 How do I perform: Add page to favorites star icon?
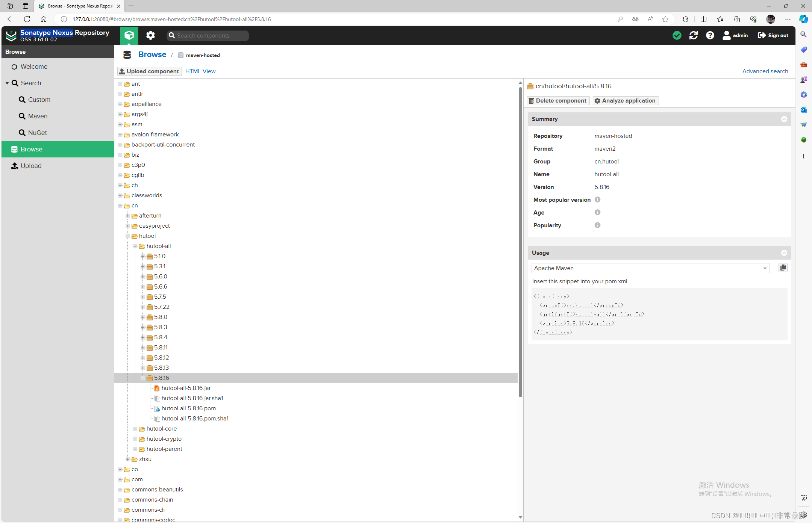(665, 19)
